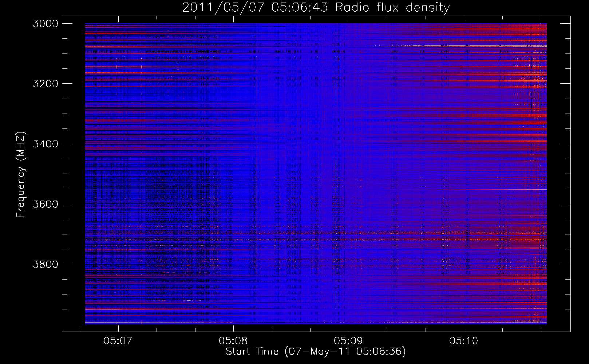The image size is (589, 364).
Task: Click the '3000' frequency axis label
Action: click(46, 24)
